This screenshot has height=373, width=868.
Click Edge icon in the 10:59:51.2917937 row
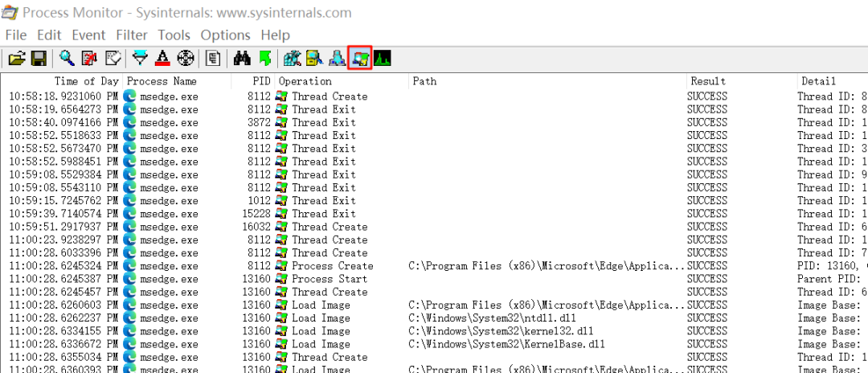[130, 227]
